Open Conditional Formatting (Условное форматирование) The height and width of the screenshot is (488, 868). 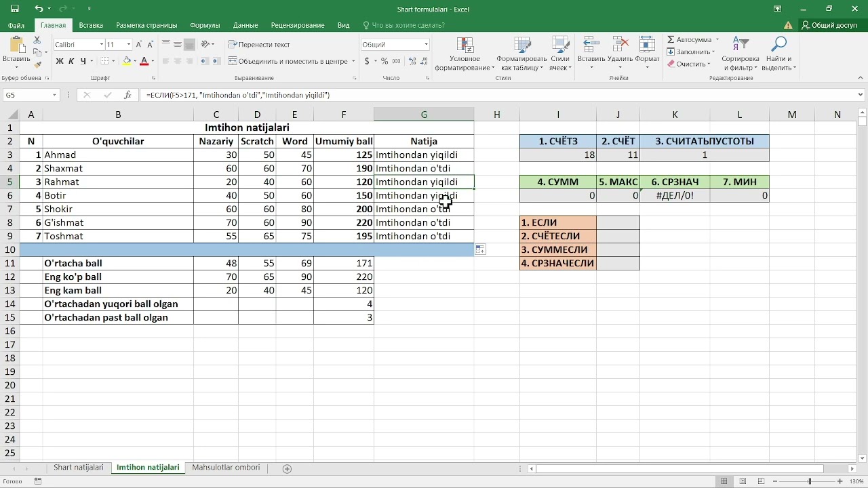click(x=465, y=54)
